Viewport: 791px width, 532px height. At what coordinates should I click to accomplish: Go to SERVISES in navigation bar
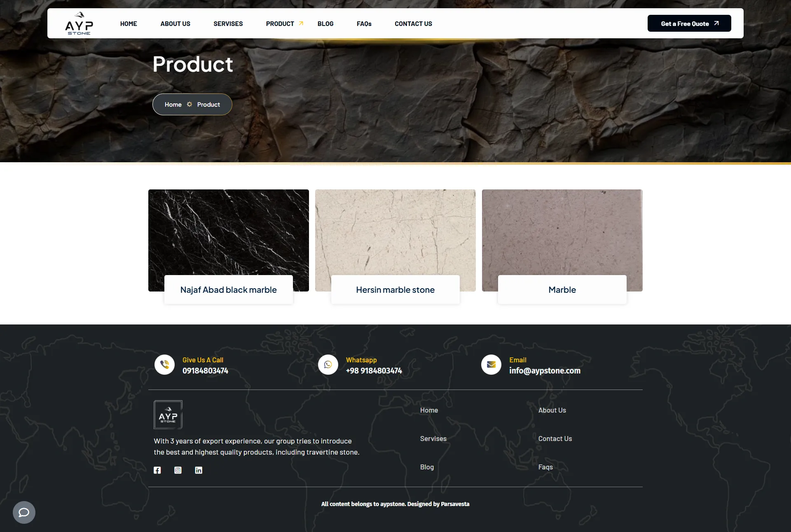tap(228, 24)
